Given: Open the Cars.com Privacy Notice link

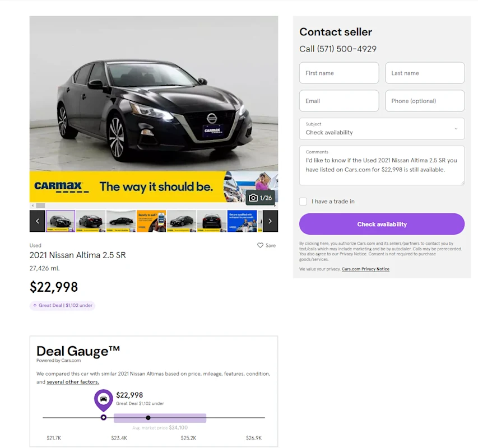Looking at the screenshot, I should [365, 269].
